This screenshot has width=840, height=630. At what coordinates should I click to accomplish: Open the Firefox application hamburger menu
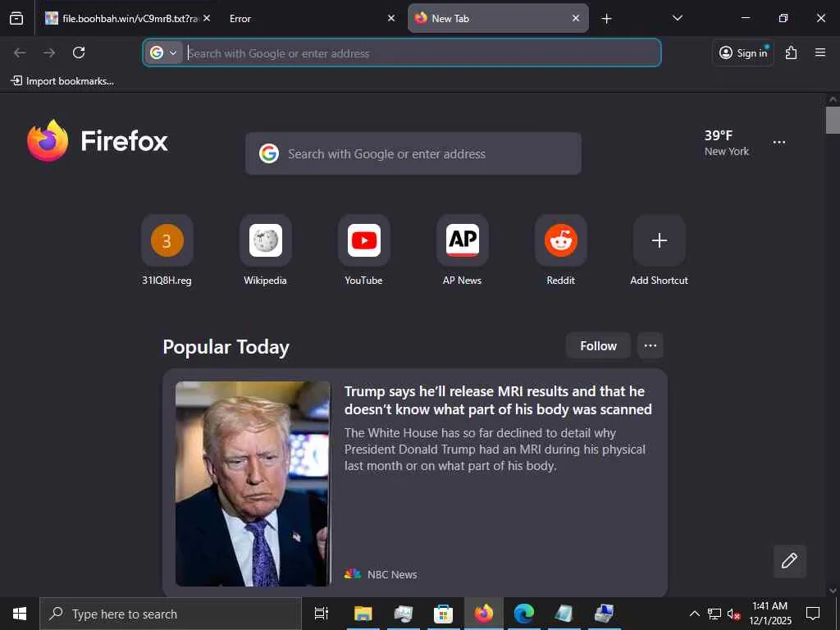[820, 52]
